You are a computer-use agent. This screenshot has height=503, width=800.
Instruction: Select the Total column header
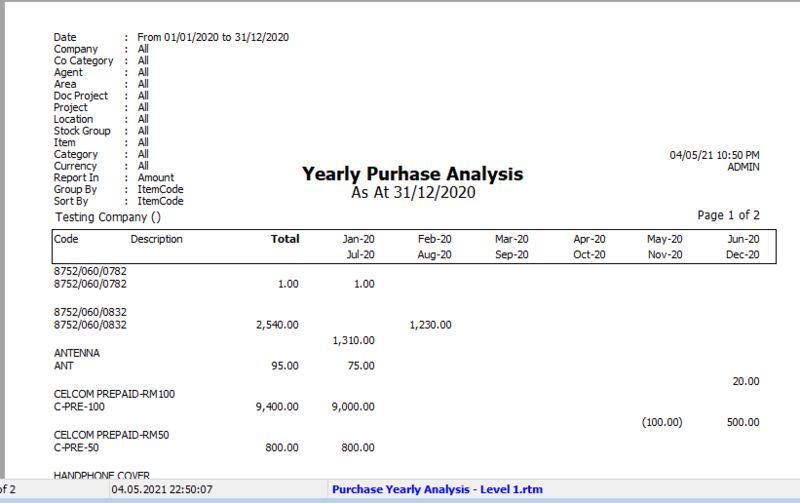285,239
